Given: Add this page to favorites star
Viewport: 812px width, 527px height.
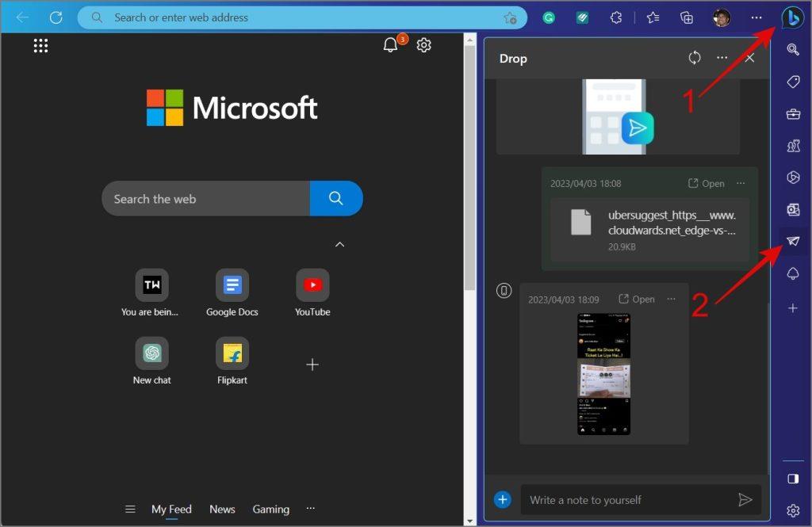Looking at the screenshot, I should pos(510,17).
